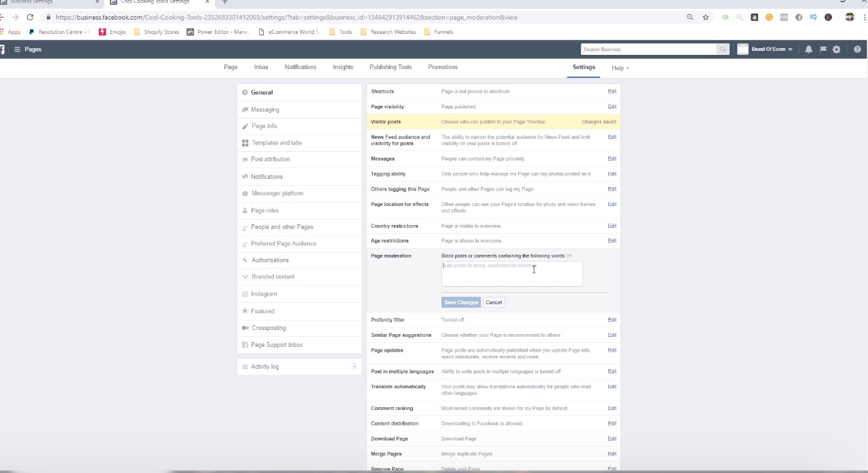Open the Insights tab
The image size is (868, 473).
pyautogui.click(x=343, y=67)
